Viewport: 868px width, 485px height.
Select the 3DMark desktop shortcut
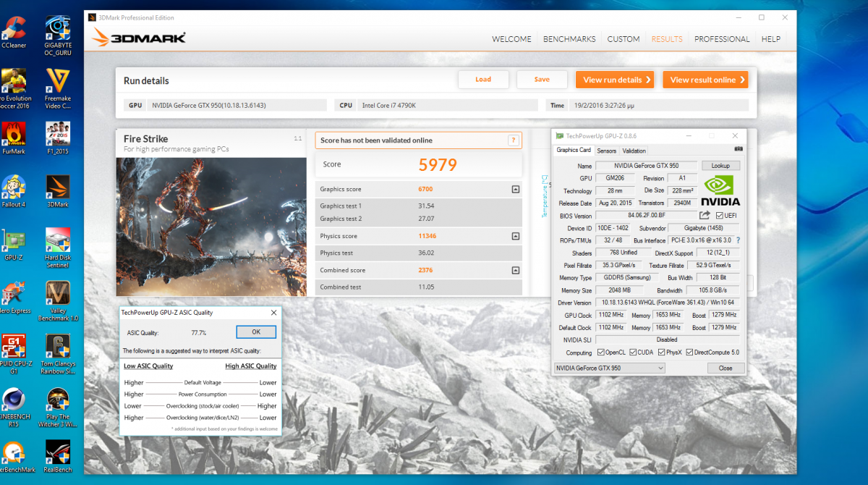58,192
